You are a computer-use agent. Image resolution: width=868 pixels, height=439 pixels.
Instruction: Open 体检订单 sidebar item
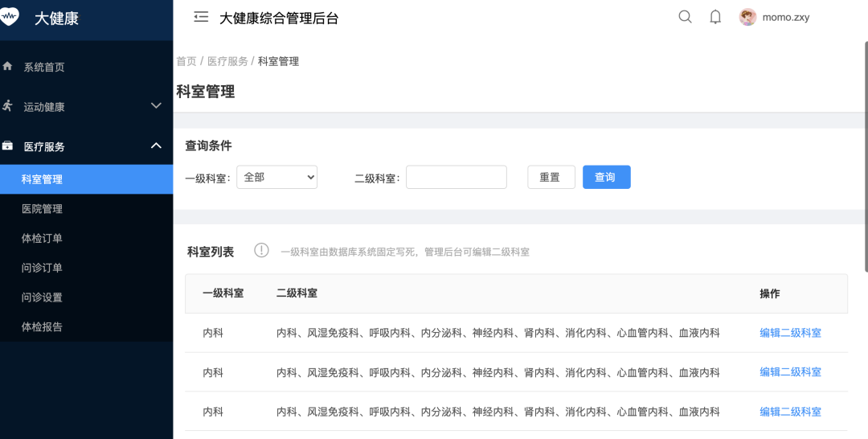42,238
